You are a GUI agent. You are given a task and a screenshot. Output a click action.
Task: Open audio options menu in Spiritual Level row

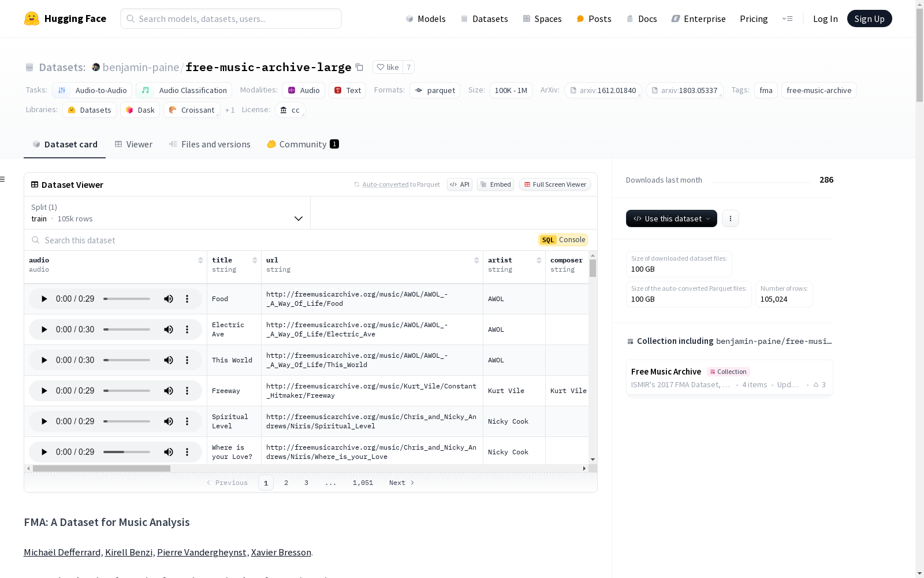[x=187, y=421]
